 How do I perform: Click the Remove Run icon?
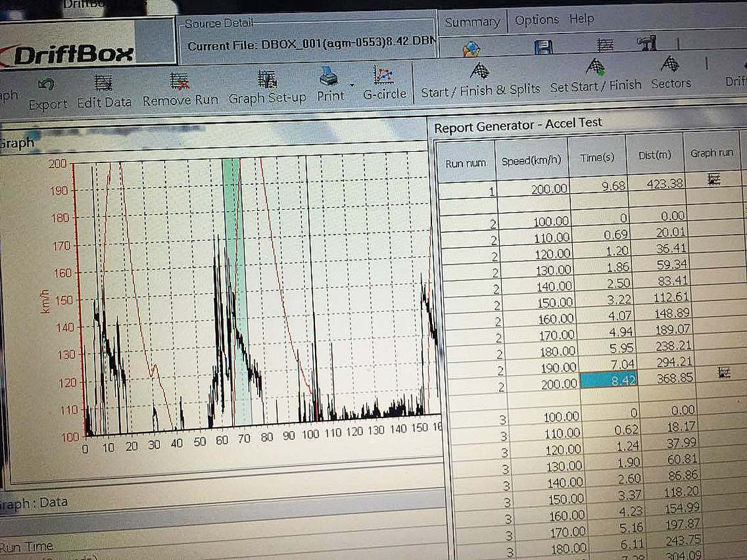(x=180, y=82)
